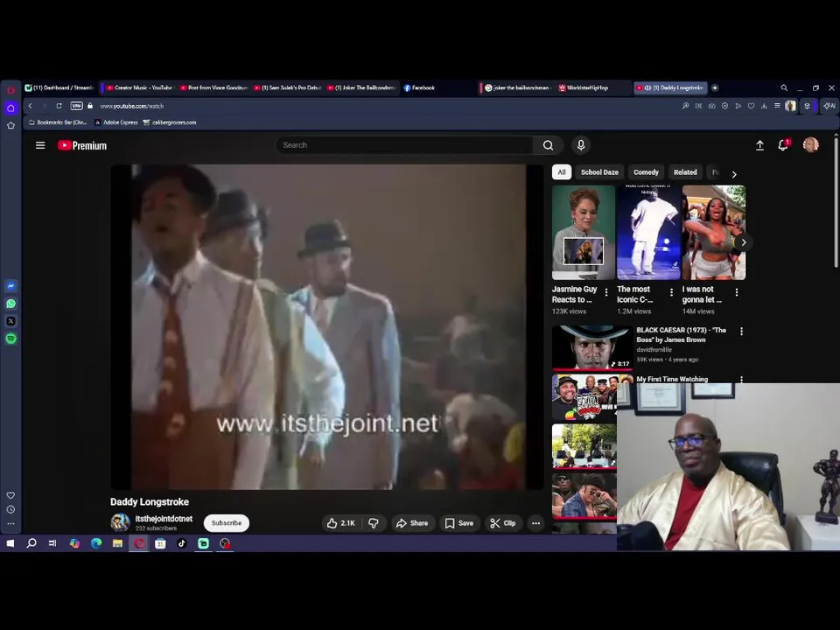Open Spotify in Opera sidebar
The image size is (840, 630).
[10, 339]
